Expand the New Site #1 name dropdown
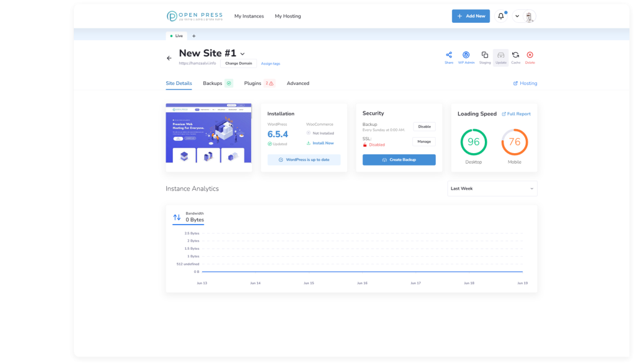Image resolution: width=635 pixels, height=364 pixels. [x=242, y=55]
